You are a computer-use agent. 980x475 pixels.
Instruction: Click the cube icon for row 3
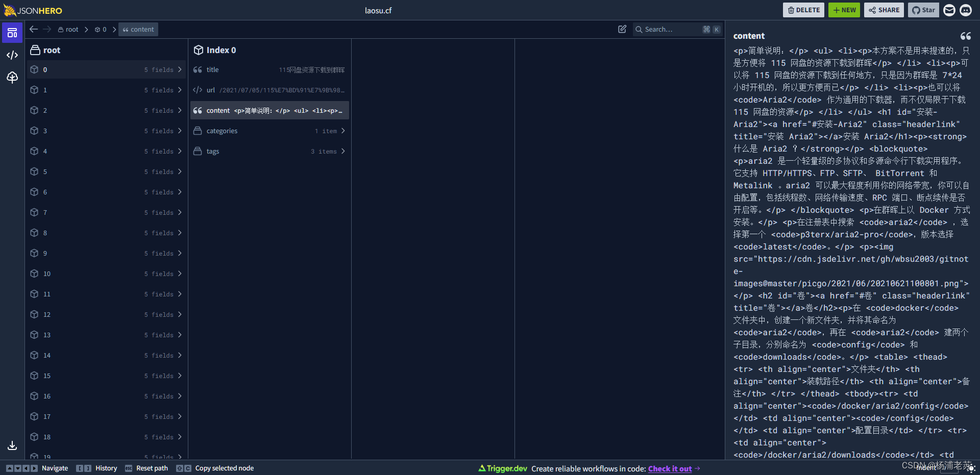click(x=34, y=131)
